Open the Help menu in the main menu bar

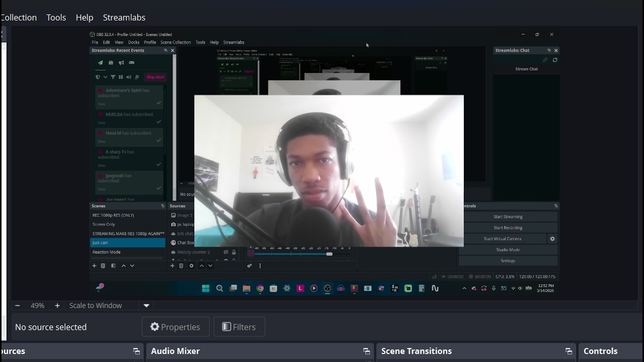coord(85,18)
